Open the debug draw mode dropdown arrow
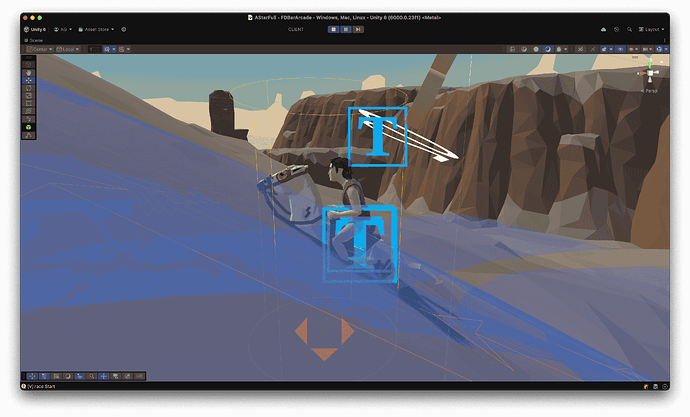This screenshot has height=417, width=690. coord(565,49)
